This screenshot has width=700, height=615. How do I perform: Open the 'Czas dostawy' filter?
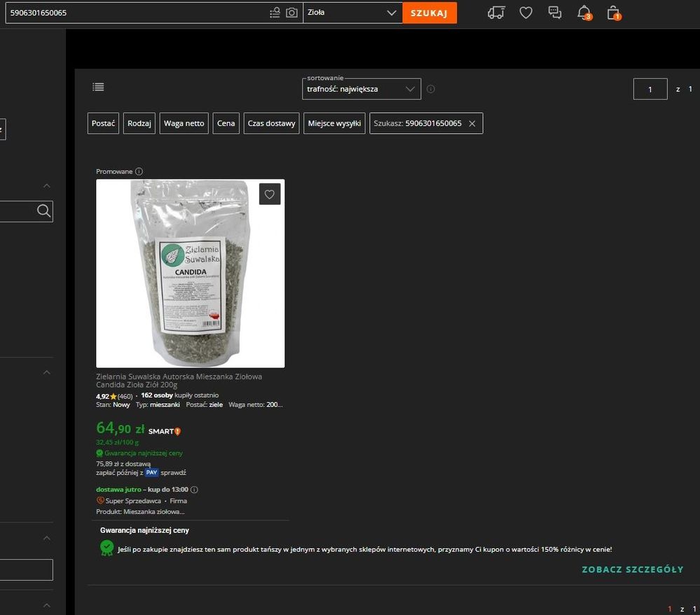coord(271,123)
